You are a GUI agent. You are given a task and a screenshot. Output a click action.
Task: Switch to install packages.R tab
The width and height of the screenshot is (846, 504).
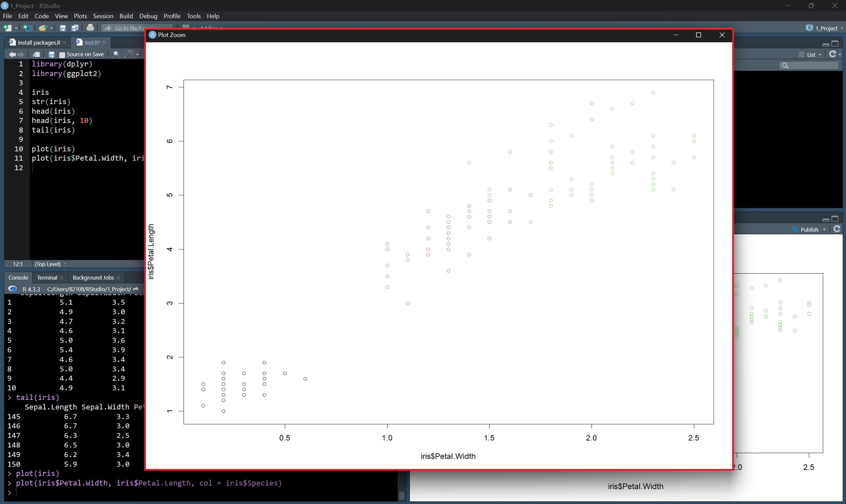point(38,42)
